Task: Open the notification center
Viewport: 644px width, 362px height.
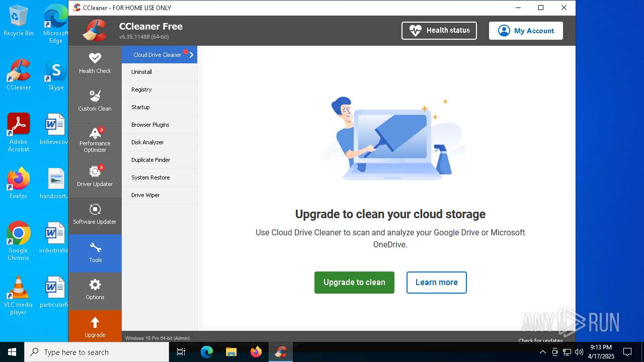Action: point(627,352)
